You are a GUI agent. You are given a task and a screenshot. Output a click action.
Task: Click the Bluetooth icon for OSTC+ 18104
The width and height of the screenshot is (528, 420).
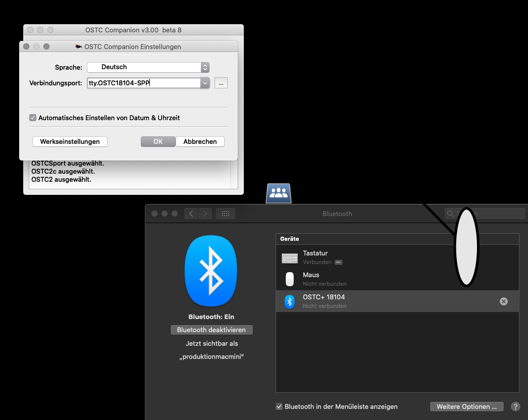tap(289, 301)
